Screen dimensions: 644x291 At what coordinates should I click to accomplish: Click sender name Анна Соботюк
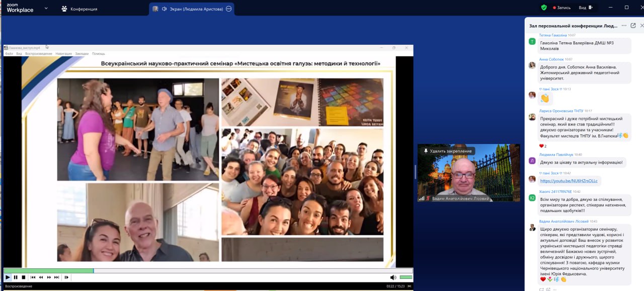(551, 59)
